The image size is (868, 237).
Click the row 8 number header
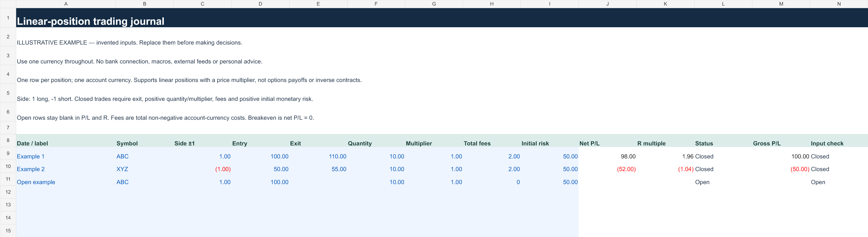click(x=8, y=140)
